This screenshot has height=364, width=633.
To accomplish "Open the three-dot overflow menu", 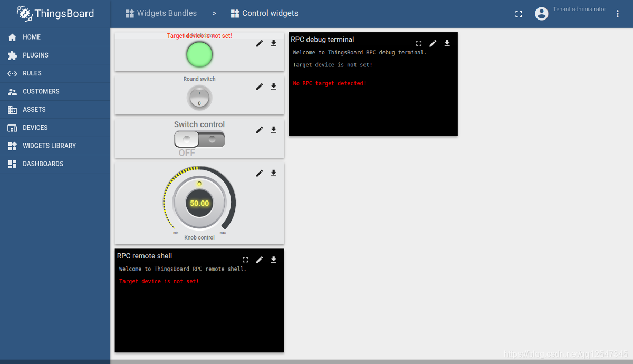I will (x=617, y=14).
